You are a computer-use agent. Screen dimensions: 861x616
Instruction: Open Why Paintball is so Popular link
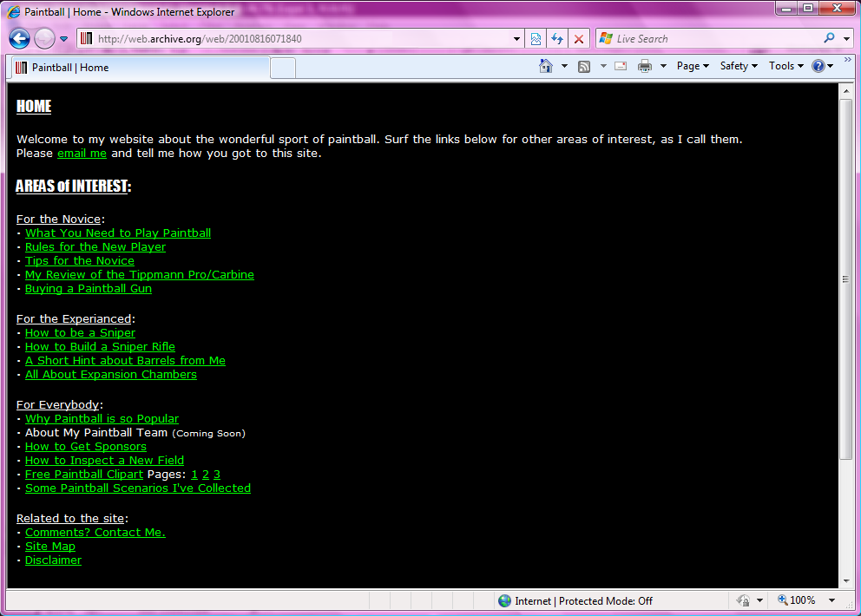point(102,419)
